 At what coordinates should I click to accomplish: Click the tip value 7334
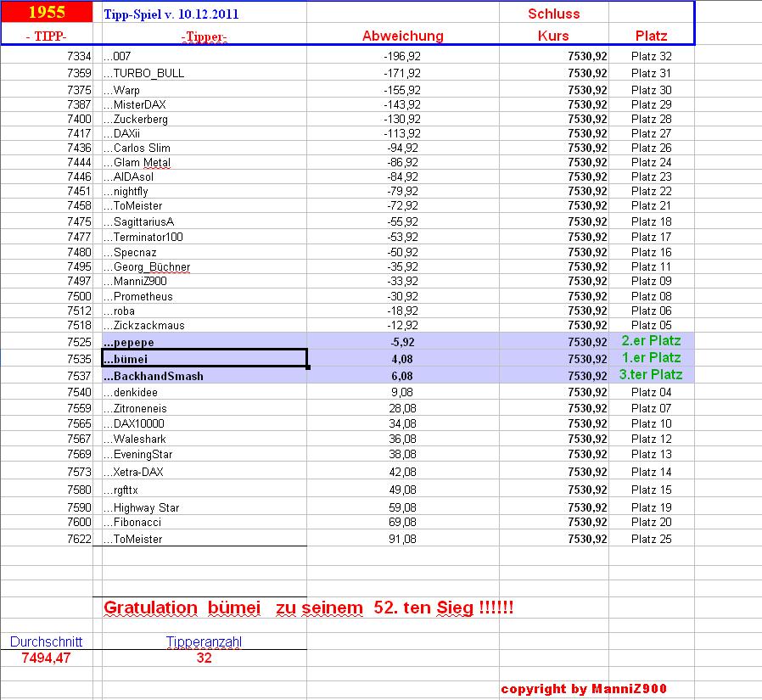pyautogui.click(x=79, y=56)
